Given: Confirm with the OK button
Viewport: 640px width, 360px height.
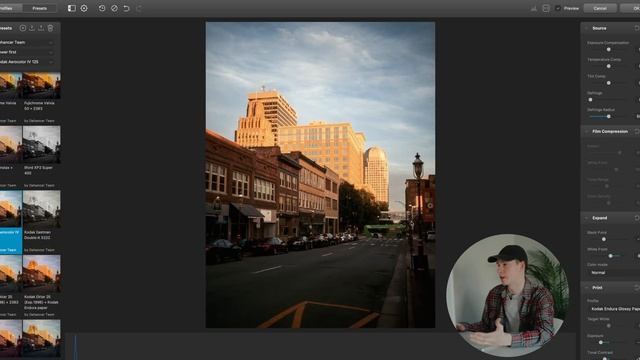Looking at the screenshot, I should 630,8.
